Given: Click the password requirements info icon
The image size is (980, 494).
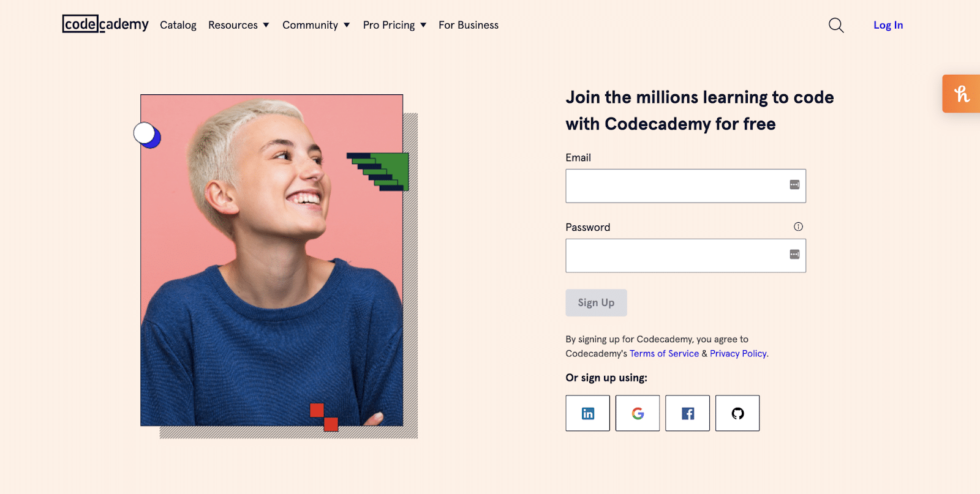Looking at the screenshot, I should [x=798, y=226].
